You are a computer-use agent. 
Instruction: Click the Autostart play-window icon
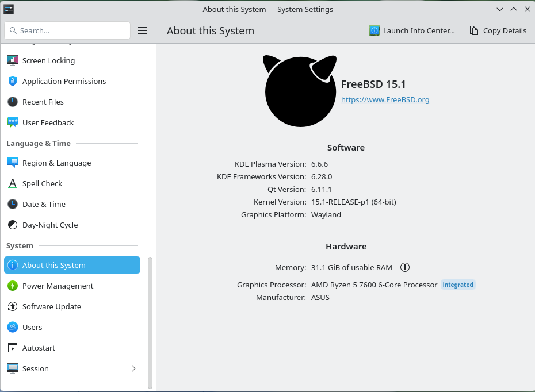pyautogui.click(x=13, y=348)
